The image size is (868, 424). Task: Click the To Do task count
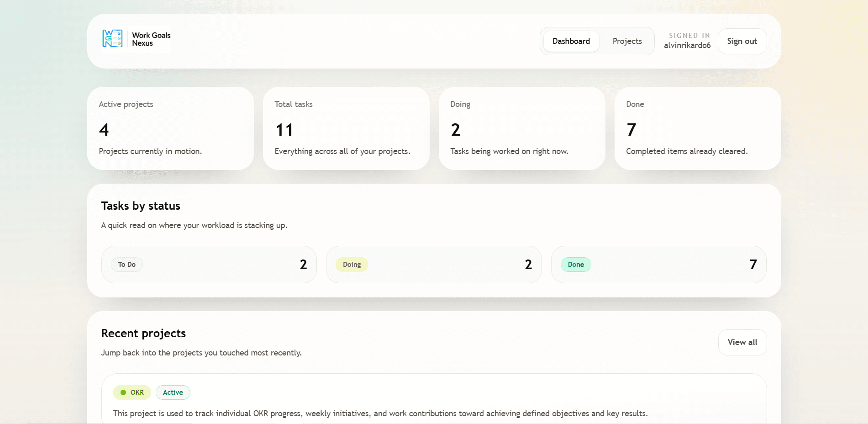coord(304,265)
